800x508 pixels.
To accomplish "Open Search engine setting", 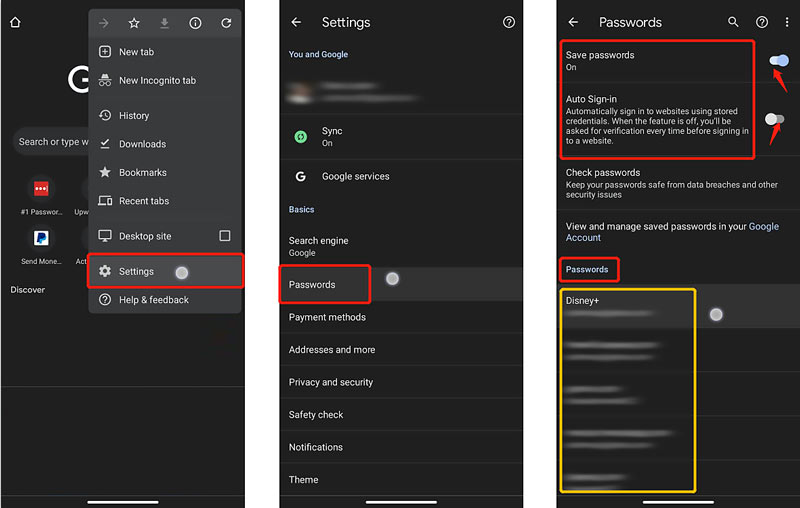I will coord(401,246).
